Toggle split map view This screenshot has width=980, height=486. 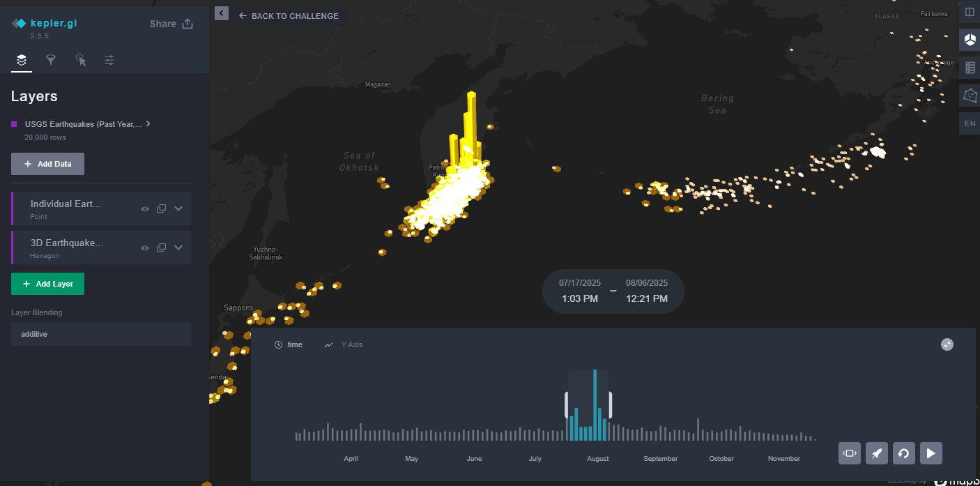coord(970,13)
